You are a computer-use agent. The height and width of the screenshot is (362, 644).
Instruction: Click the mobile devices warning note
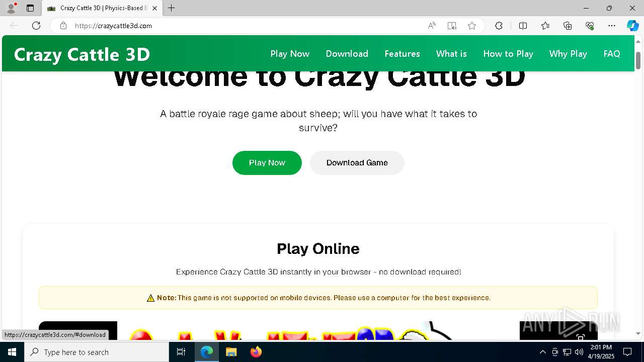point(318,298)
